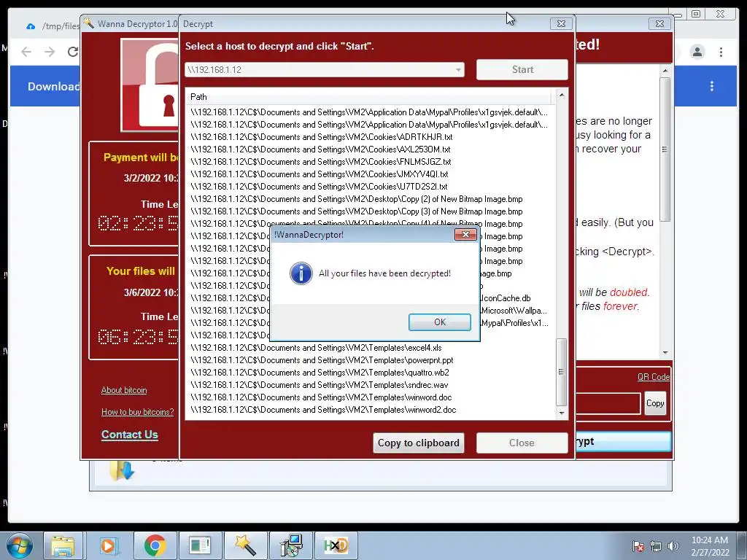Click the green panel app taskbar icon
Screen dimensions: 747x560
(x=200, y=545)
